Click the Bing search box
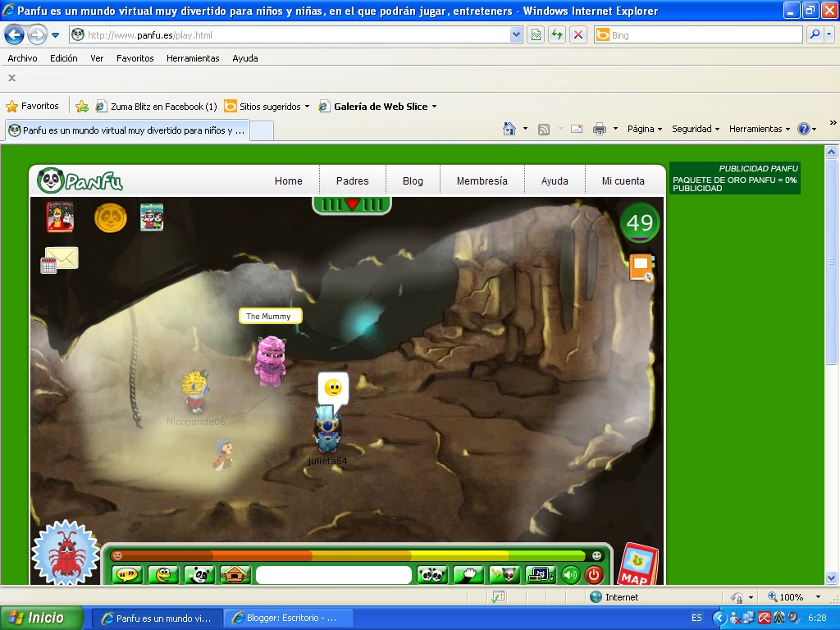 [699, 35]
